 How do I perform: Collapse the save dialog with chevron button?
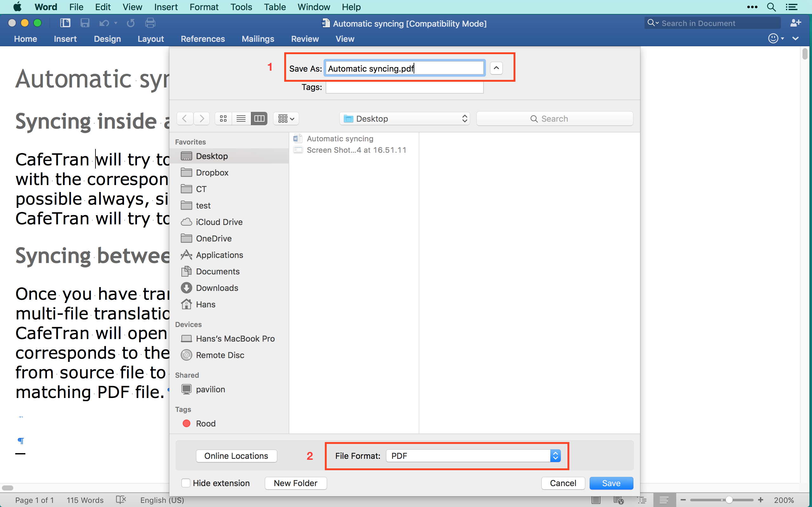click(496, 68)
